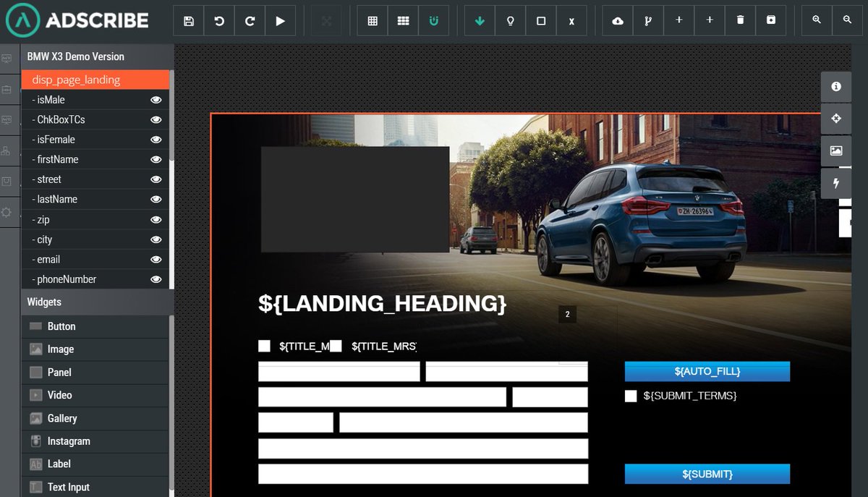The width and height of the screenshot is (868, 497).
Task: Open the briefcase icon in the sidebar
Action: coord(7,89)
